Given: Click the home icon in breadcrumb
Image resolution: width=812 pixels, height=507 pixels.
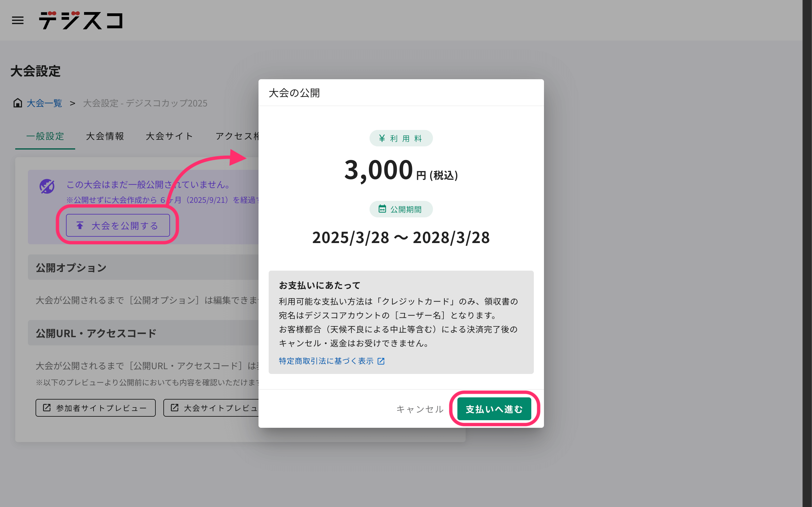Looking at the screenshot, I should (x=18, y=103).
